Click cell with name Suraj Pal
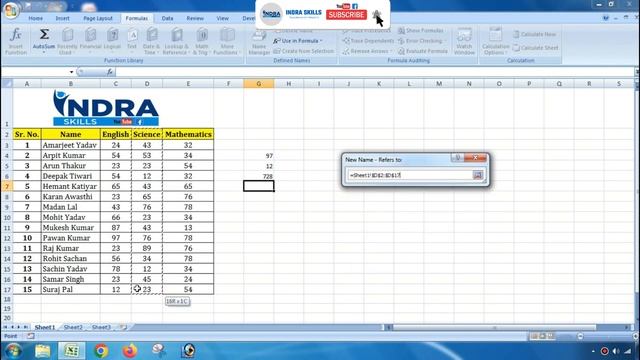The width and height of the screenshot is (640, 360). click(71, 289)
